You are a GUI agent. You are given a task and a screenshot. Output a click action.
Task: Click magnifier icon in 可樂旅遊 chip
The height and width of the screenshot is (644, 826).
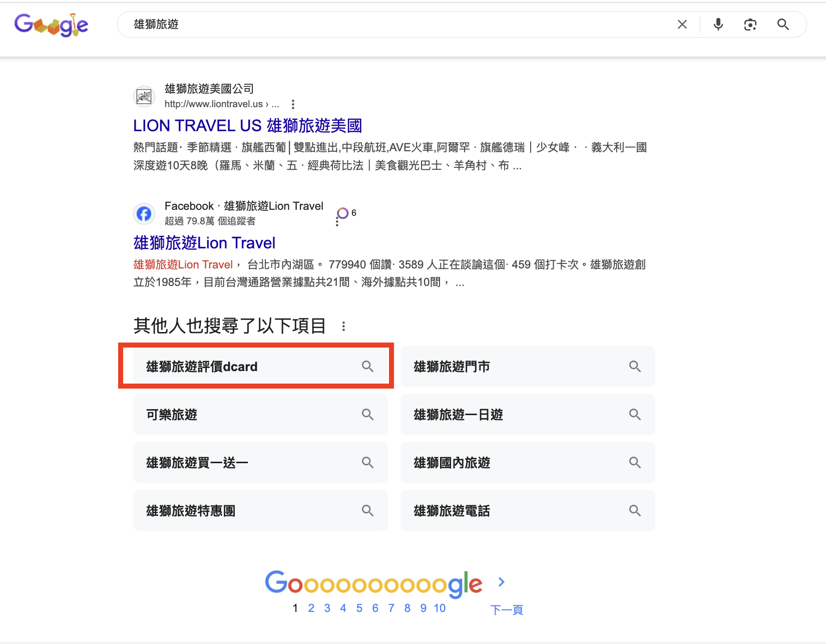tap(367, 415)
